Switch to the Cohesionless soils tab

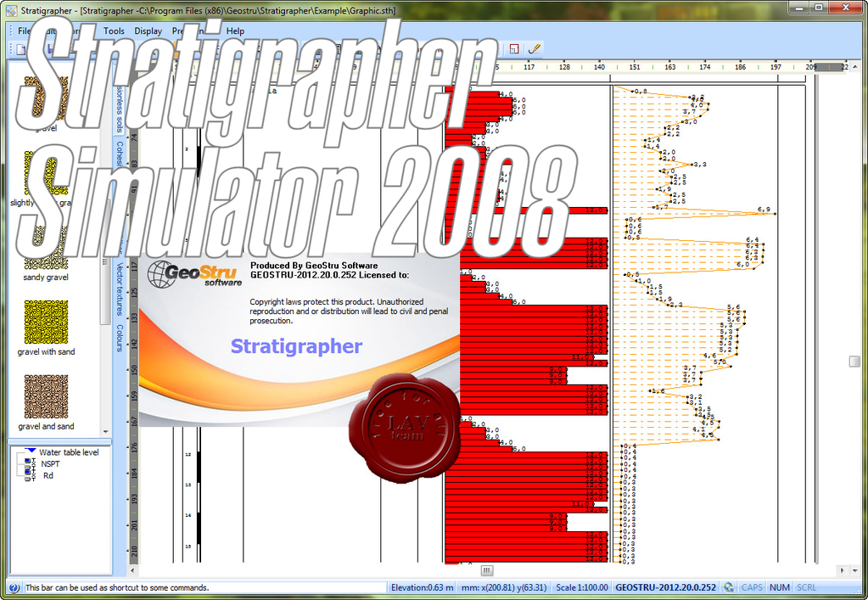click(x=119, y=108)
